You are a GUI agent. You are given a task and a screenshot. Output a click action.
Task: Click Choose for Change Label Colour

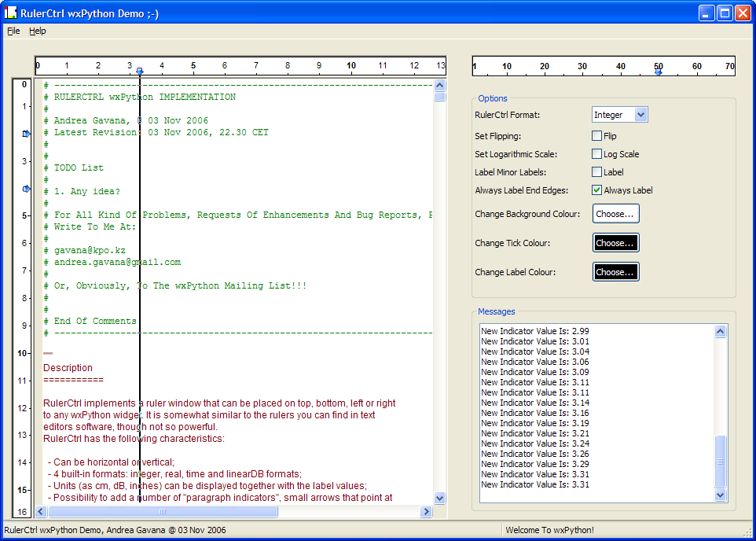coord(615,272)
